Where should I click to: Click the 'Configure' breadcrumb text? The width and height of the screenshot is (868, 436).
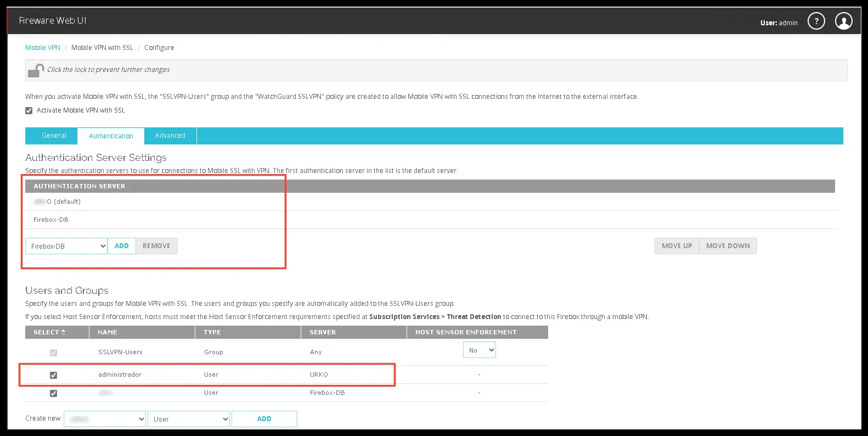[159, 48]
